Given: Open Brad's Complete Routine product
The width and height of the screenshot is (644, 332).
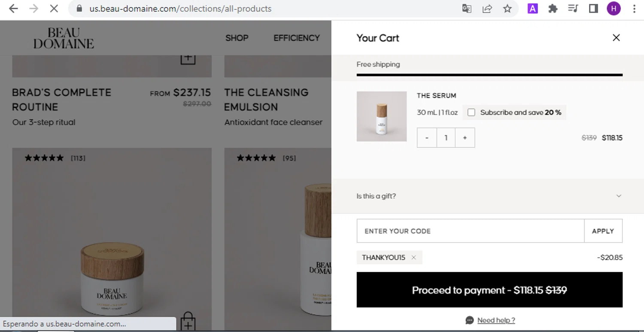Looking at the screenshot, I should [x=61, y=100].
